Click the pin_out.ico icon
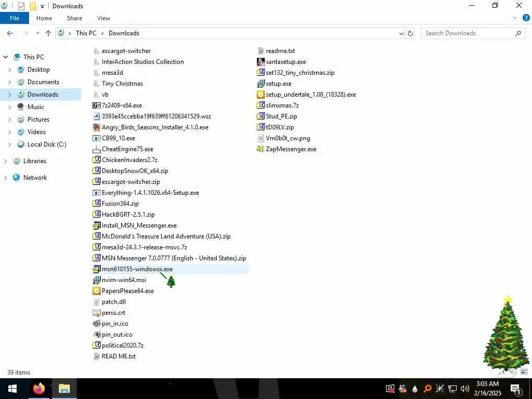 point(97,334)
